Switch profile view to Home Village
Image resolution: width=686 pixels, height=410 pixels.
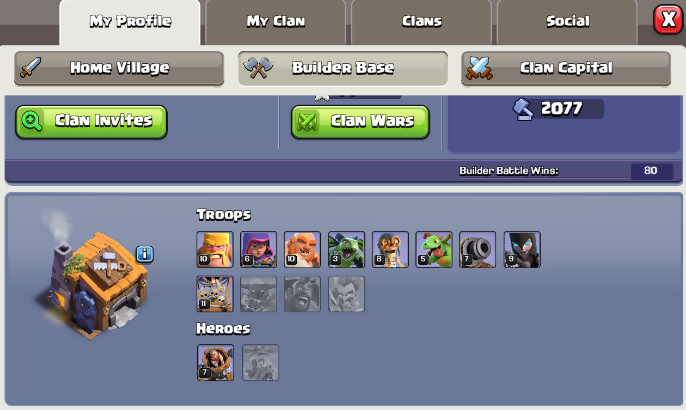[119, 68]
